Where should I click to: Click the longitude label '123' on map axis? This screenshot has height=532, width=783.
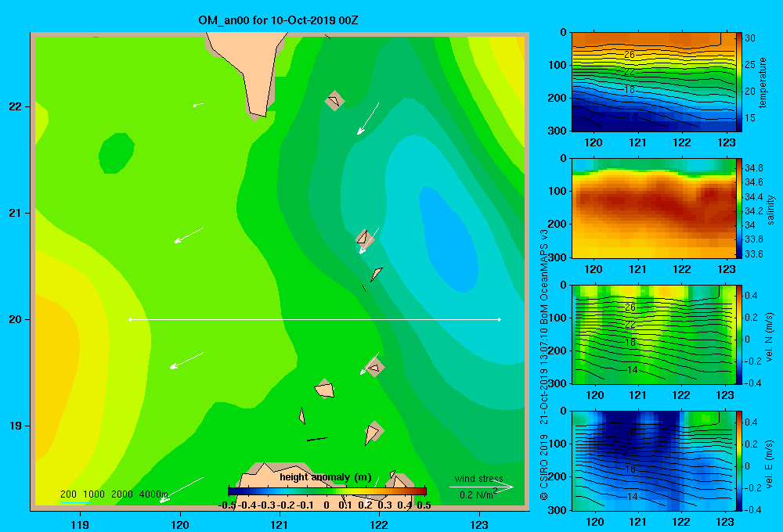coord(479,524)
